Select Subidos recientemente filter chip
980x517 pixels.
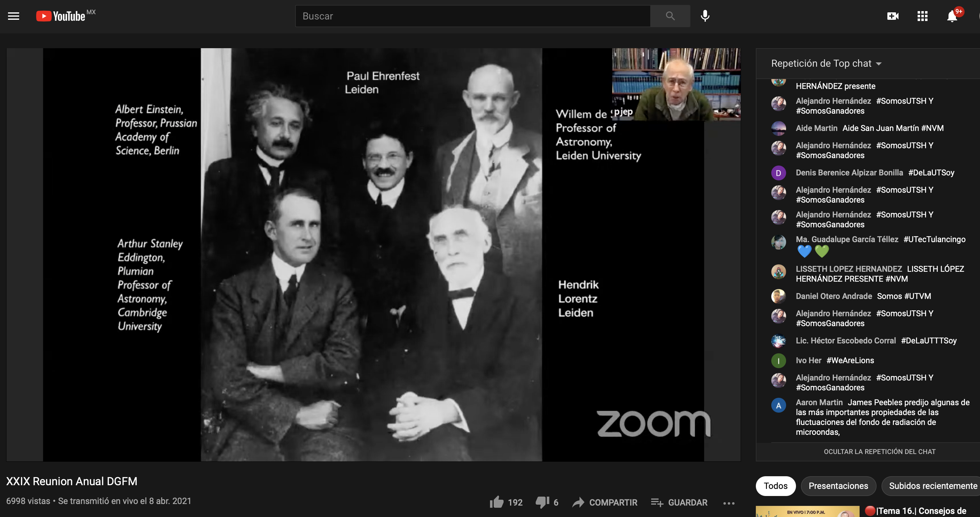[x=932, y=486]
